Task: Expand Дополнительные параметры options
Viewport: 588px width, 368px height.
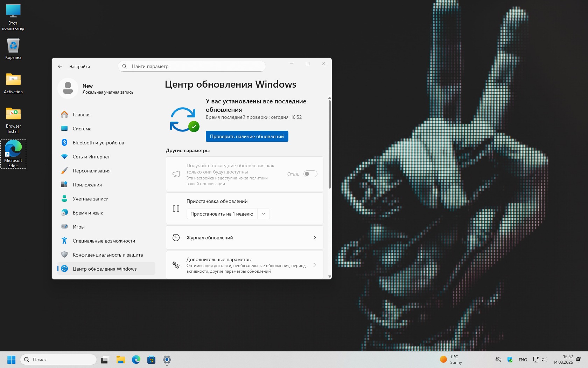Action: tap(314, 265)
